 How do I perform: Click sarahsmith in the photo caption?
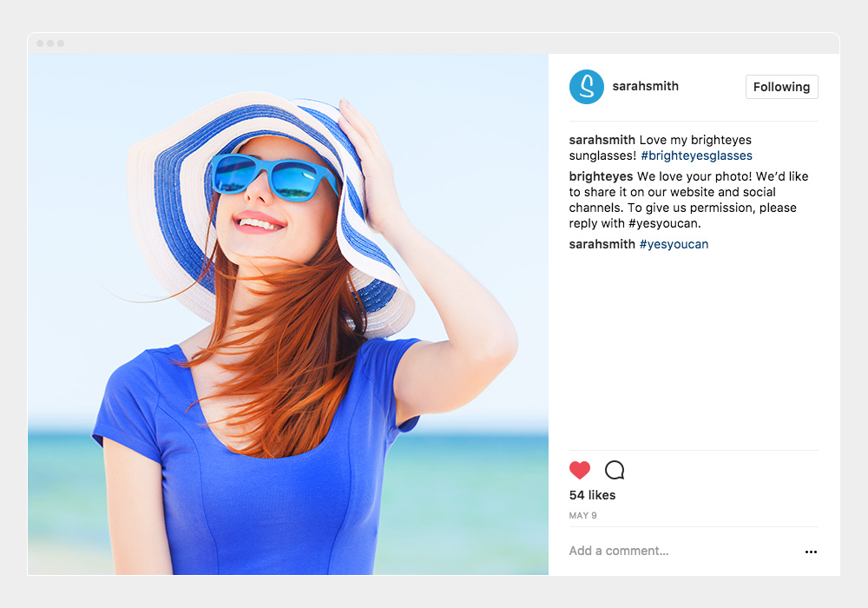point(602,140)
